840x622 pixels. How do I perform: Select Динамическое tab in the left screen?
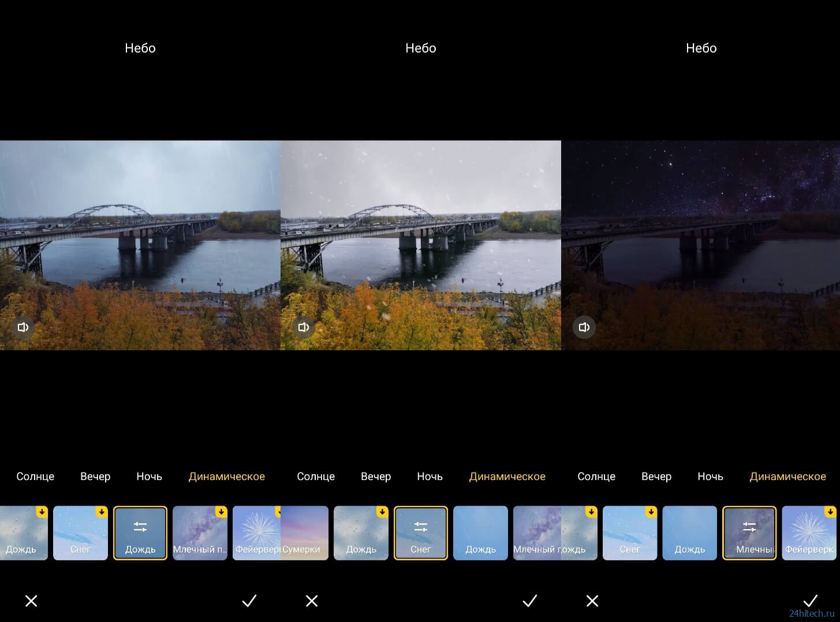227,477
